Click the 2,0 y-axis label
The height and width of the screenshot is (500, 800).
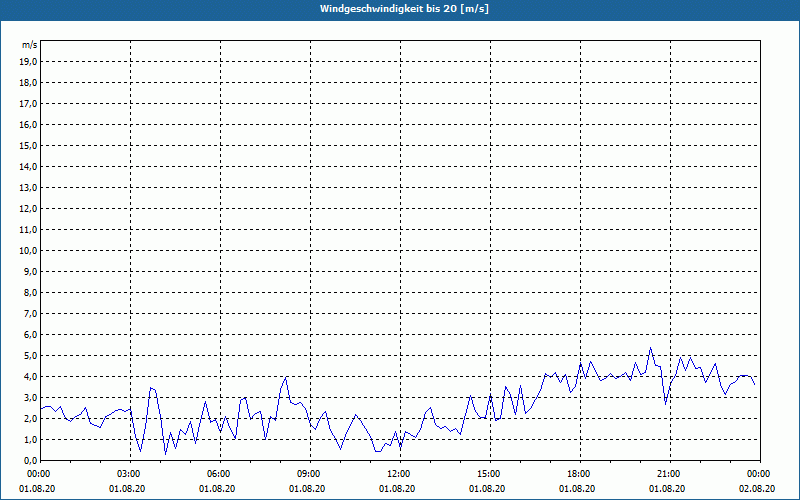coord(31,418)
